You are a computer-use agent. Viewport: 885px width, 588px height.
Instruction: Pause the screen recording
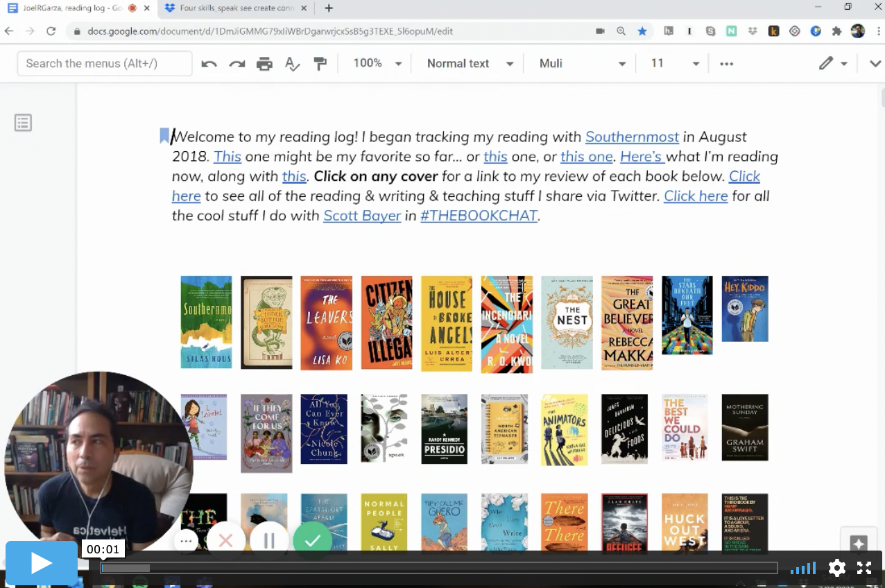(x=269, y=541)
